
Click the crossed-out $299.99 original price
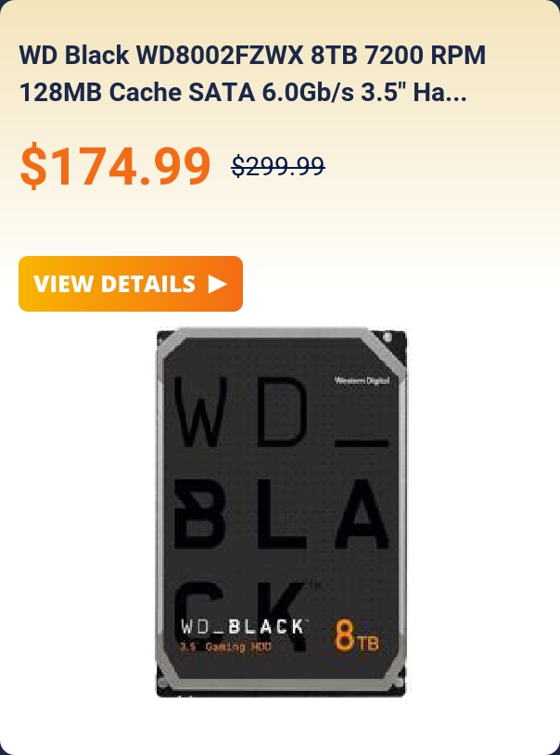(278, 167)
